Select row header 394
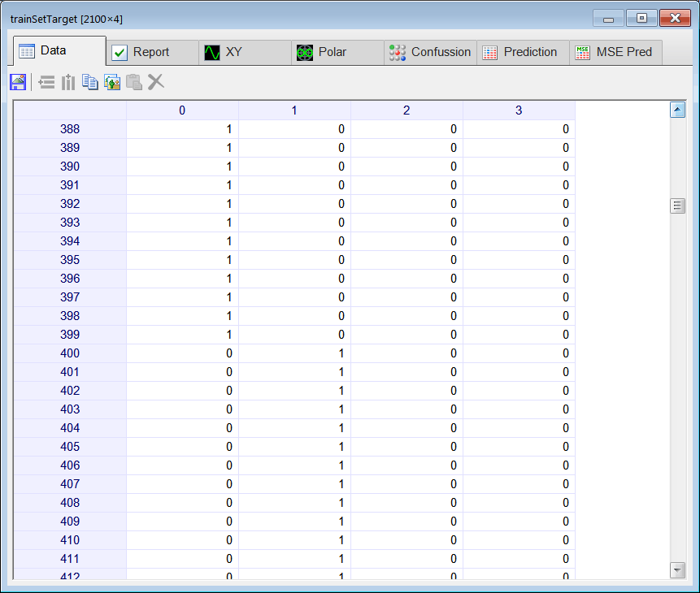This screenshot has height=593, width=700. pos(70,241)
